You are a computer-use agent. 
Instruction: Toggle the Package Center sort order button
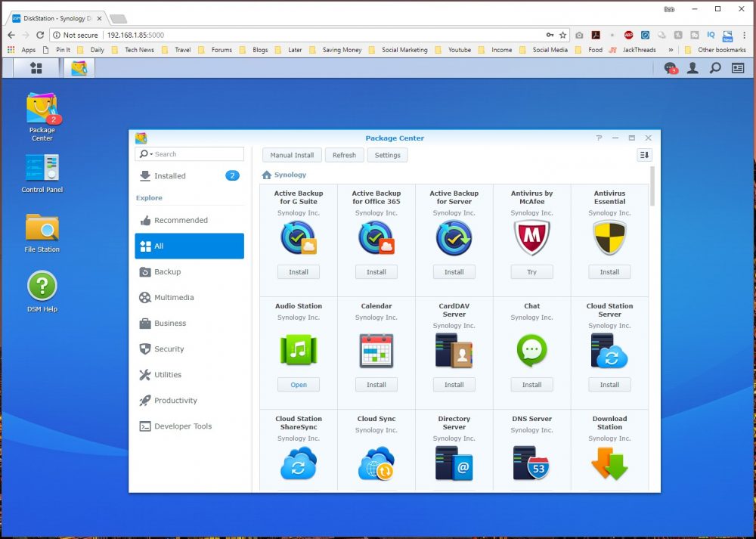point(644,155)
